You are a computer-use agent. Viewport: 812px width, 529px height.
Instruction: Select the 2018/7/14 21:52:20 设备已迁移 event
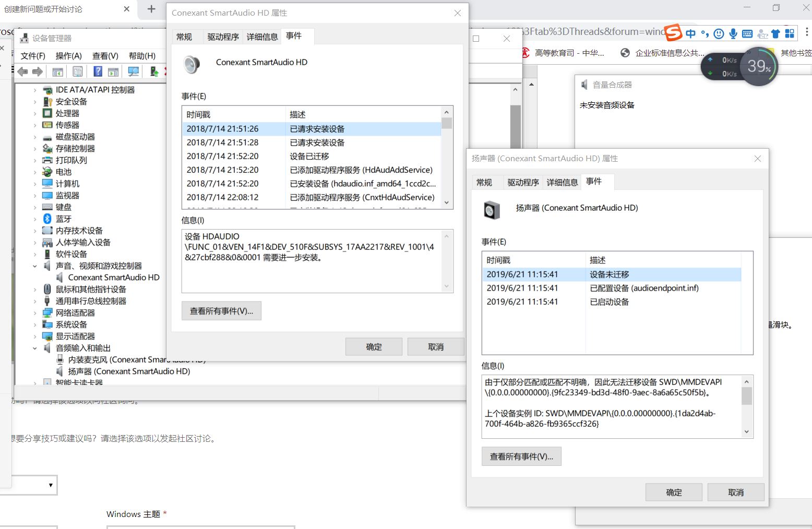tap(311, 156)
